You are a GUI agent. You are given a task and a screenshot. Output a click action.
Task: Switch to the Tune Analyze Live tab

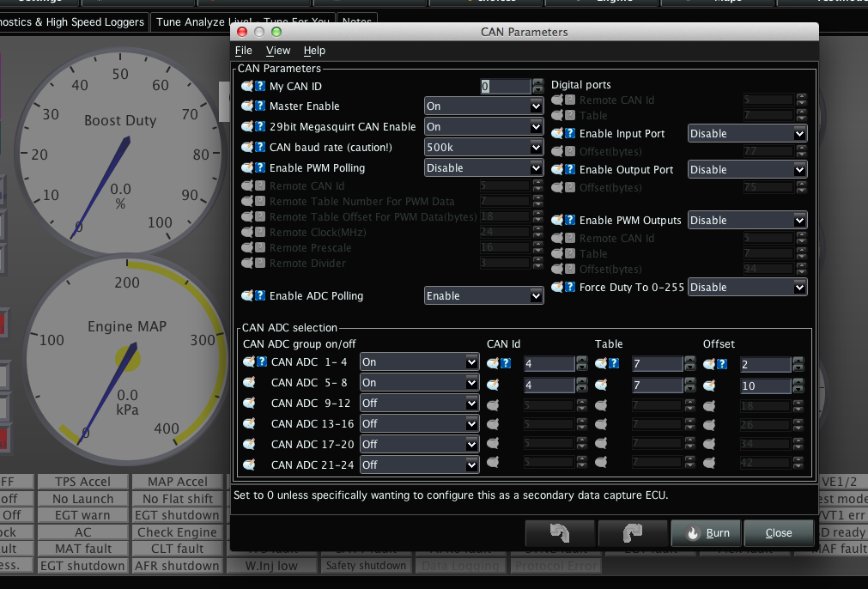click(242, 21)
